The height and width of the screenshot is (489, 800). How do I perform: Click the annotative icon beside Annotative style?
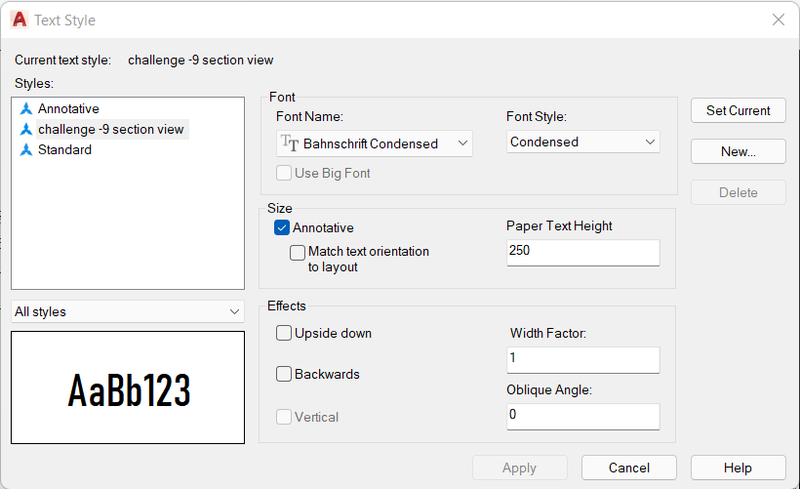coord(26,109)
